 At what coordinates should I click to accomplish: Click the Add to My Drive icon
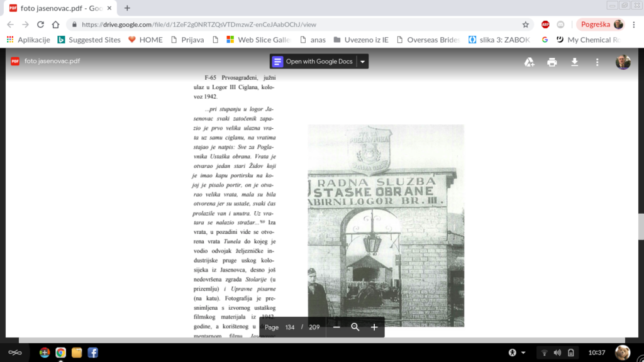(530, 62)
